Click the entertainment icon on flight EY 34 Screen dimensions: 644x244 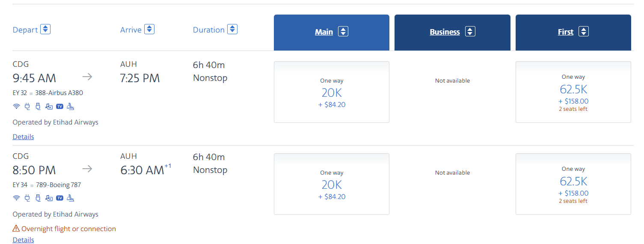49,198
